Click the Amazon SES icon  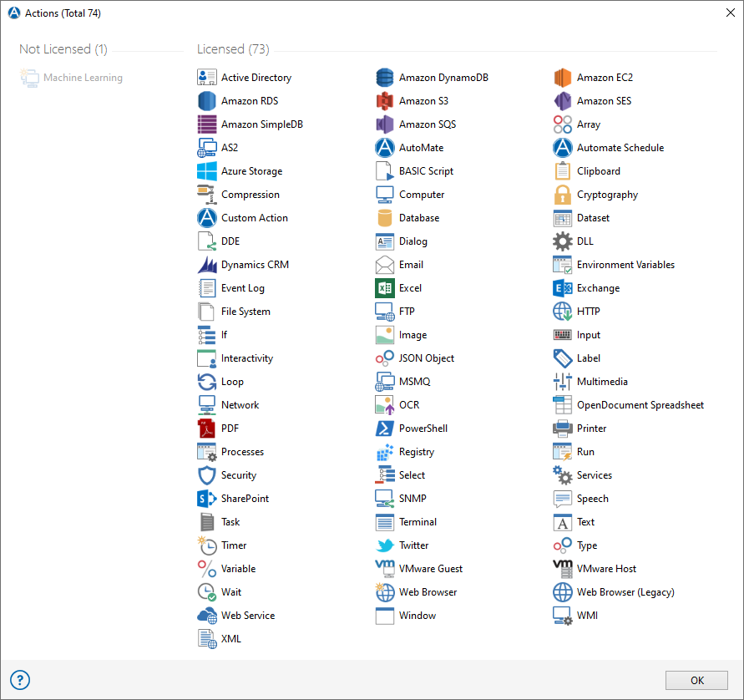(563, 100)
